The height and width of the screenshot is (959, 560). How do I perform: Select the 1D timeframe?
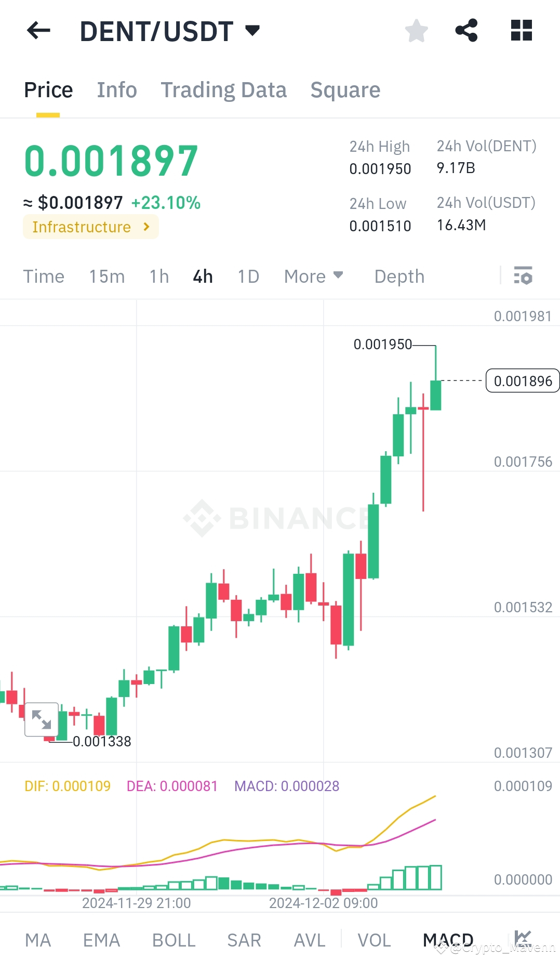(x=248, y=276)
